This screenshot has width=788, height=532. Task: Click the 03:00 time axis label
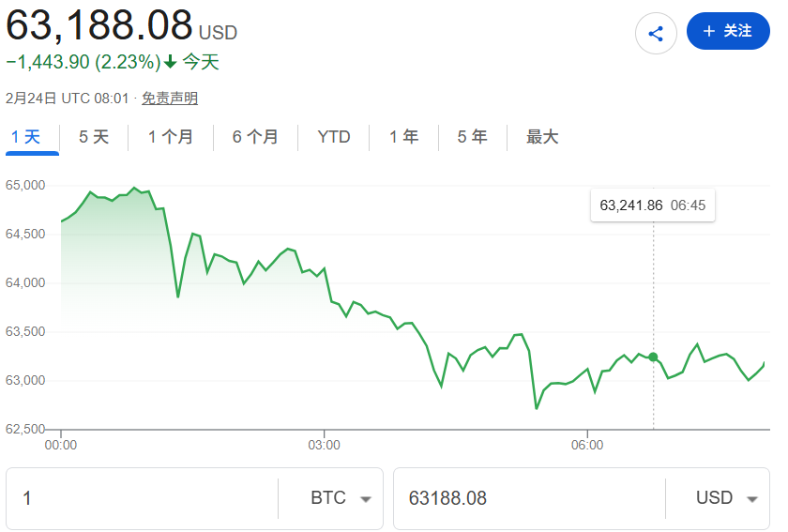[x=324, y=445]
